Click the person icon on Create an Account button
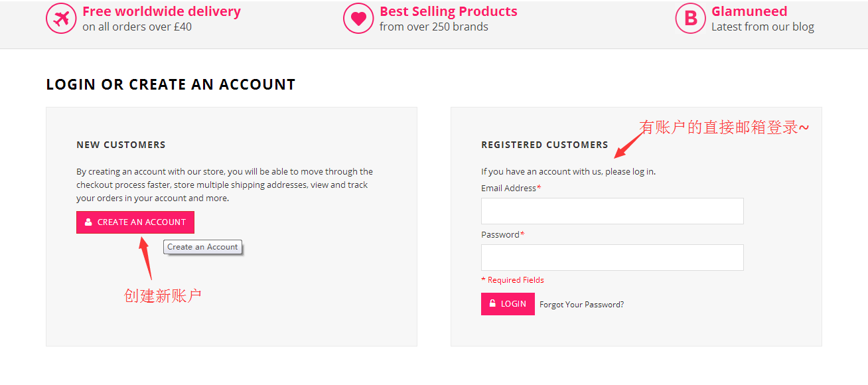The width and height of the screenshot is (868, 385). point(88,222)
